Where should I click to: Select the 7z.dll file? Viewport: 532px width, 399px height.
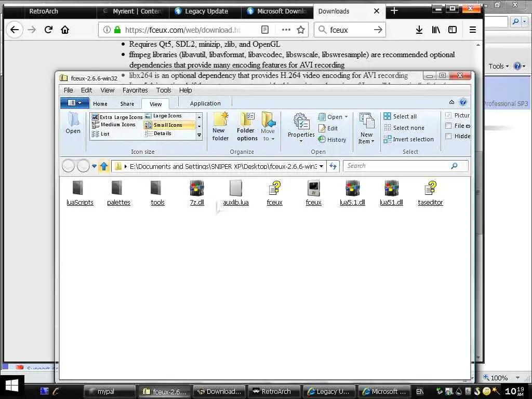[x=197, y=193]
